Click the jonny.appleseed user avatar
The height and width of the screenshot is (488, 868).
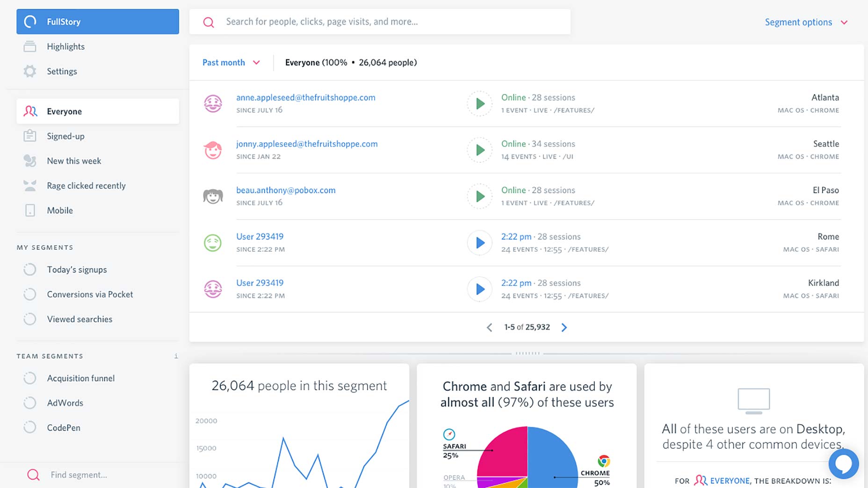pyautogui.click(x=213, y=150)
